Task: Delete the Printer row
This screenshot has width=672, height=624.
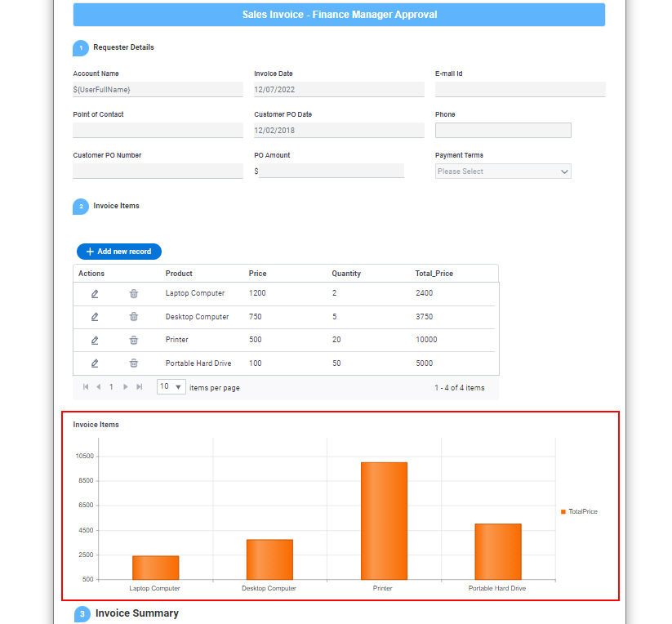Action: [134, 341]
